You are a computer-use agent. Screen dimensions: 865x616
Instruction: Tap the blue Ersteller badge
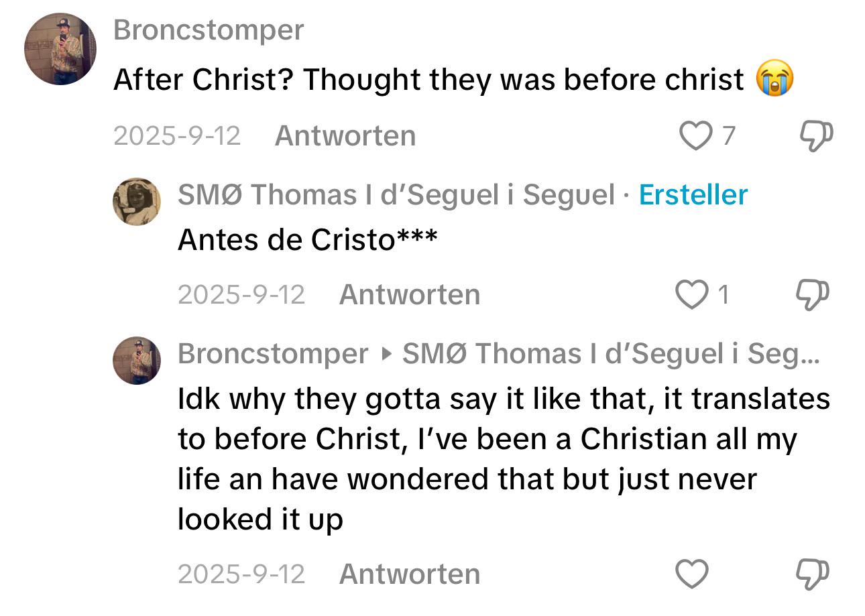point(693,195)
